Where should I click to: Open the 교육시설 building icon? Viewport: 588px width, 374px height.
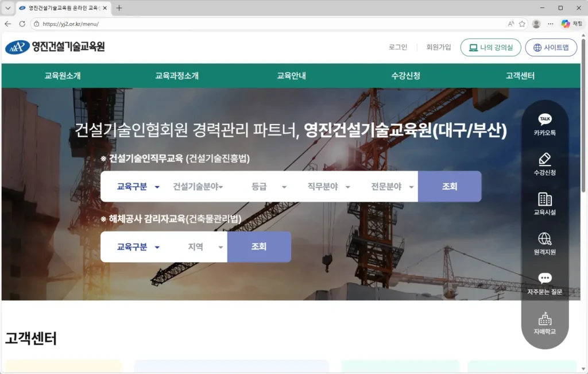544,199
